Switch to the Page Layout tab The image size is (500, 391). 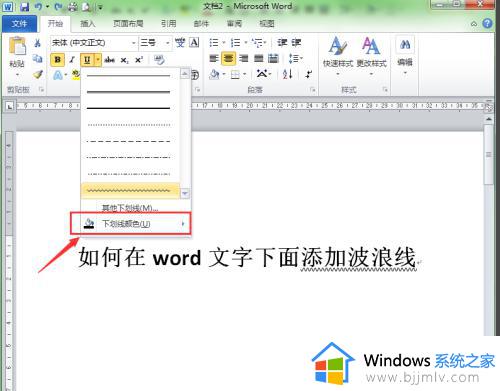point(128,24)
